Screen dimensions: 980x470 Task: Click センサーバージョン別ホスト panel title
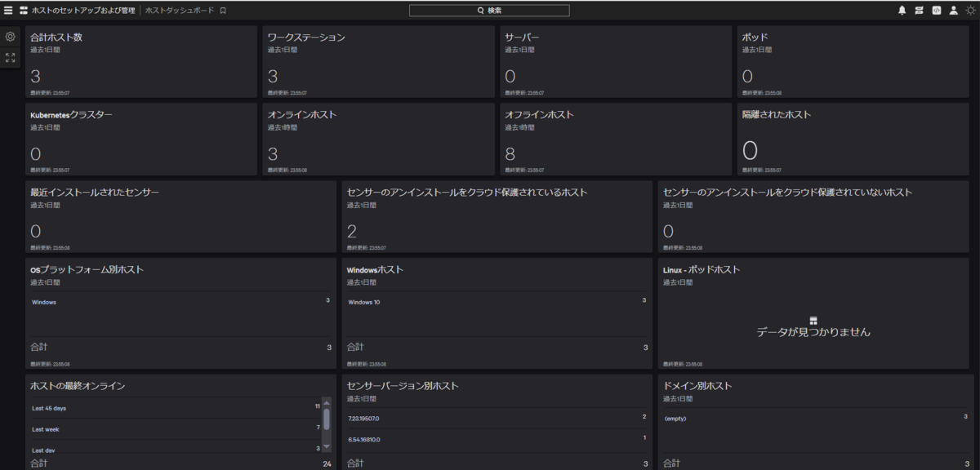403,386
